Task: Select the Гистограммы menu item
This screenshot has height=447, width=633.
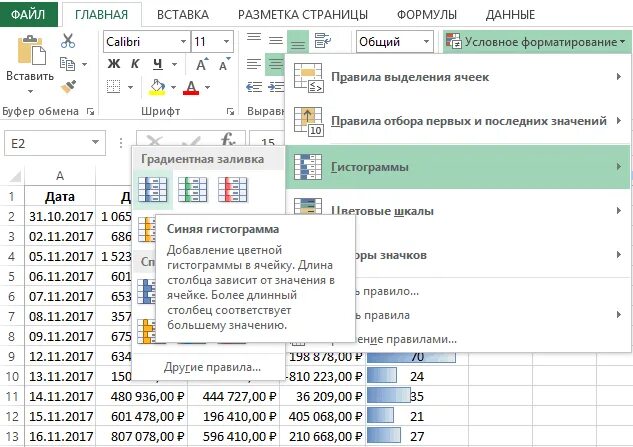Action: (x=458, y=167)
